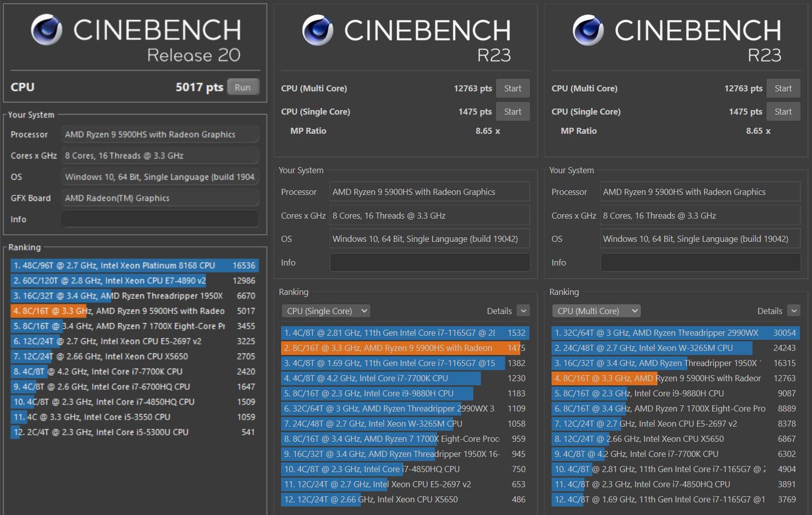This screenshot has width=812, height=515.
Task: Select Core i9-9880H row in Multi Core ranking
Action: tap(675, 393)
